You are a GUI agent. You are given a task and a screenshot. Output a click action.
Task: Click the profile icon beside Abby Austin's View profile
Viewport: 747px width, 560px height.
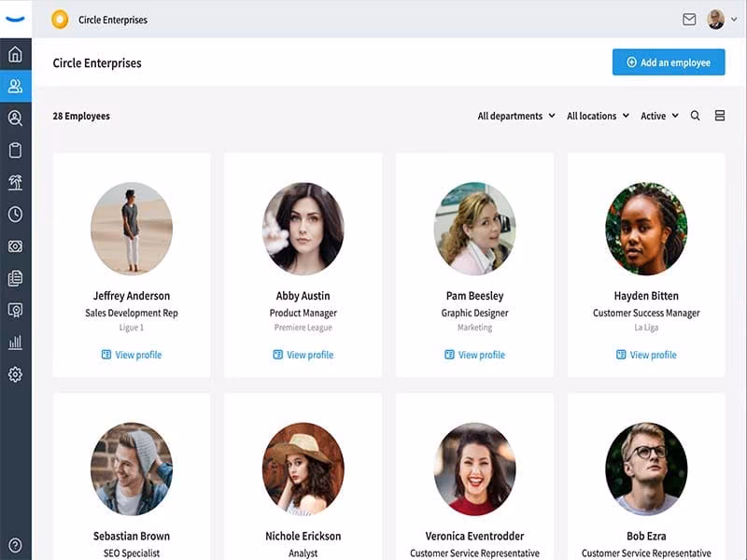click(x=277, y=355)
